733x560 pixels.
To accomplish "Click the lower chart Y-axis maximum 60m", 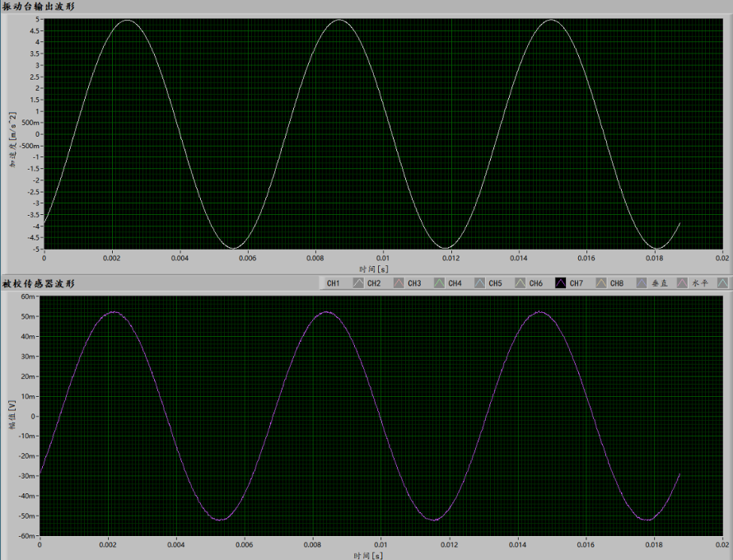I will 28,296.
